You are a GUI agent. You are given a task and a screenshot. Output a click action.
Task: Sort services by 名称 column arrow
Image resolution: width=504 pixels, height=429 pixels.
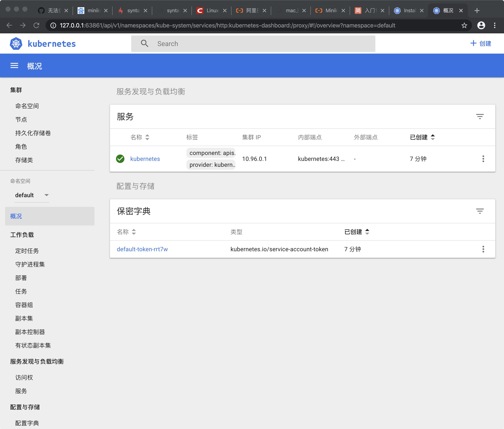[x=147, y=137]
